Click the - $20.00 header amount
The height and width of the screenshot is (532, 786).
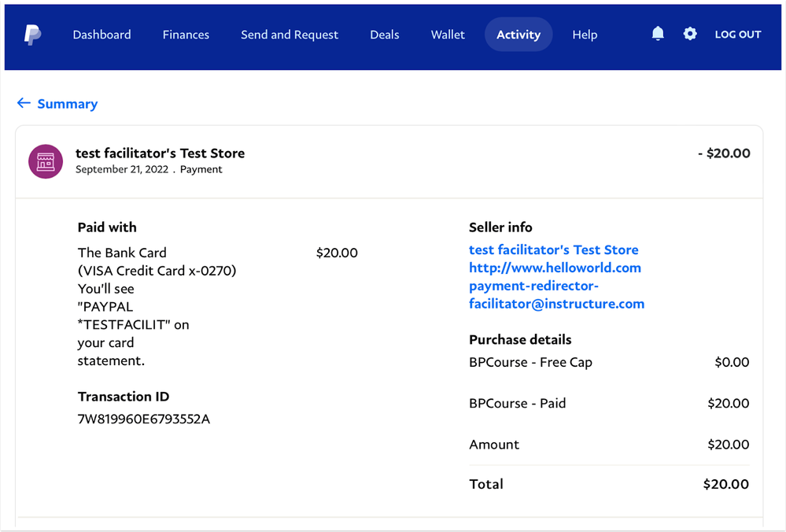724,153
